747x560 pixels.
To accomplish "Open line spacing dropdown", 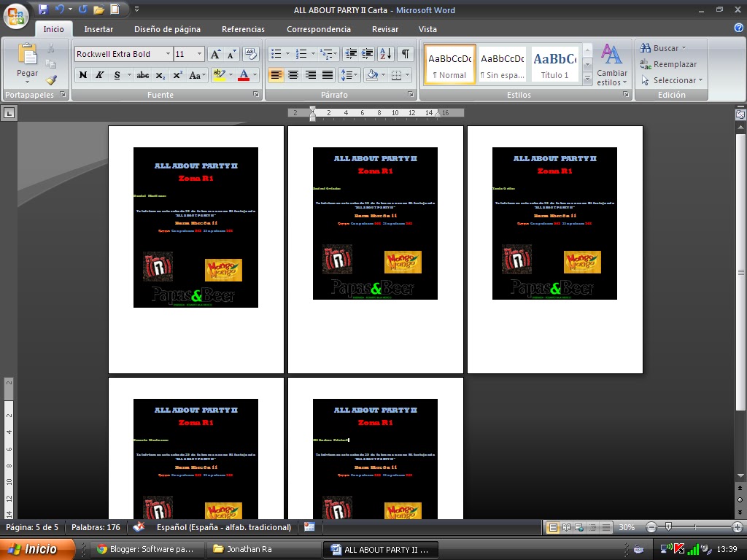I will 349,75.
